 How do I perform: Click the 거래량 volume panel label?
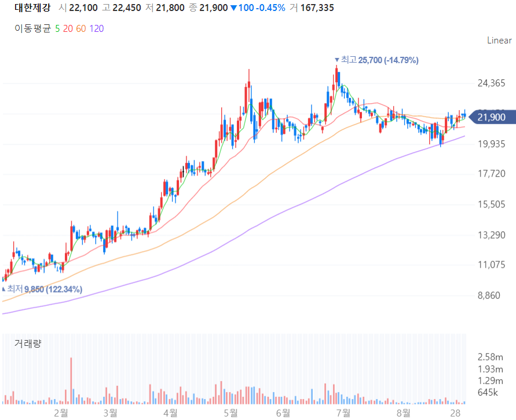(x=28, y=344)
